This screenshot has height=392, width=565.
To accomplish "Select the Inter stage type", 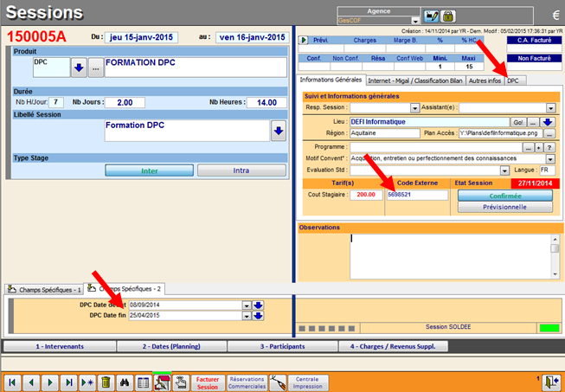I will point(150,170).
